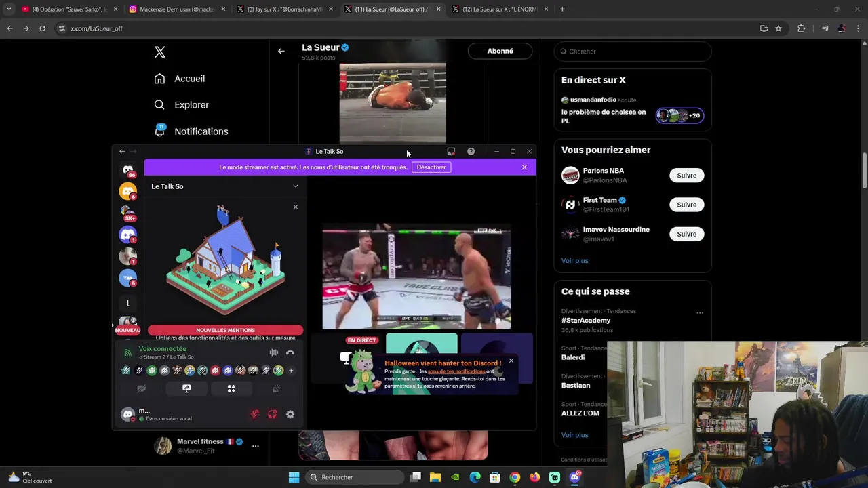Go to Accueil home in X sidebar

coord(180,79)
